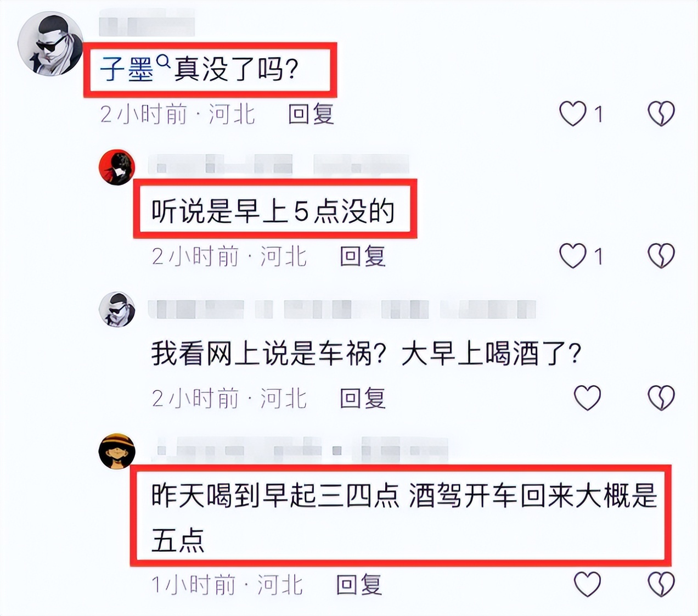Like the '昨天喝到早起三四点' reply
698x616 pixels.
587,584
